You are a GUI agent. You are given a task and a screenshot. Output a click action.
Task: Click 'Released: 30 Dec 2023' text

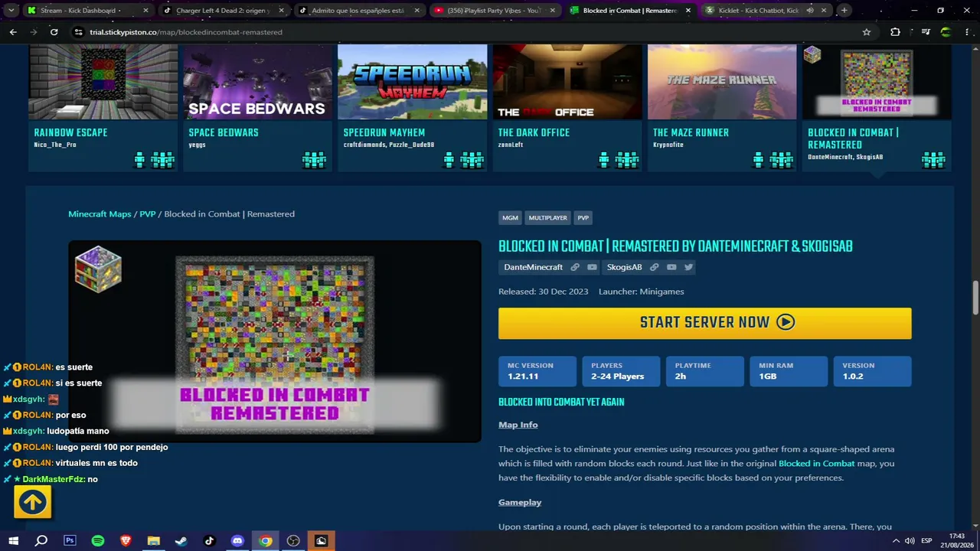(544, 292)
